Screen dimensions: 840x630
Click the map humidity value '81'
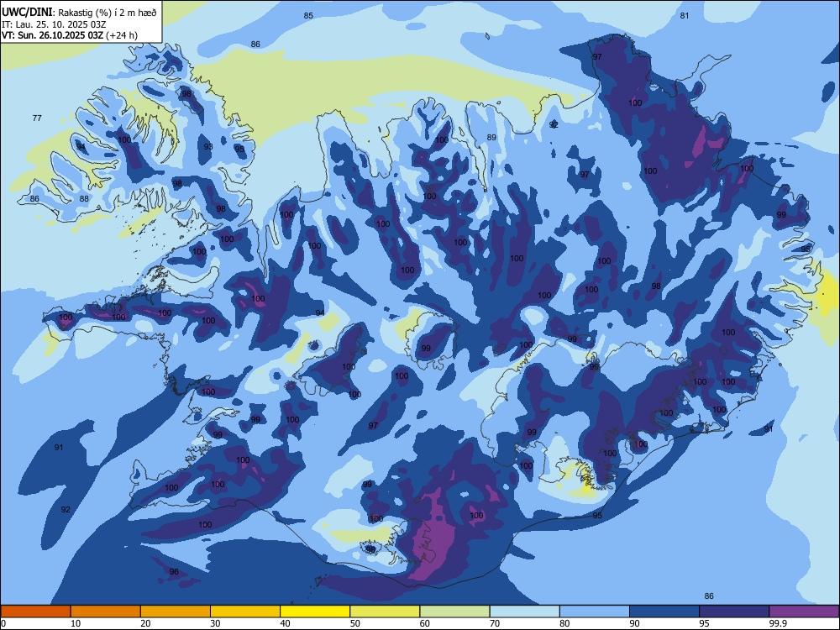(684, 15)
